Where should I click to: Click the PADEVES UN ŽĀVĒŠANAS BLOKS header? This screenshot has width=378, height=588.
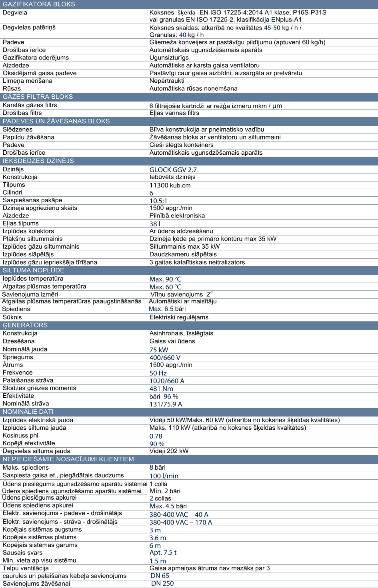click(189, 121)
